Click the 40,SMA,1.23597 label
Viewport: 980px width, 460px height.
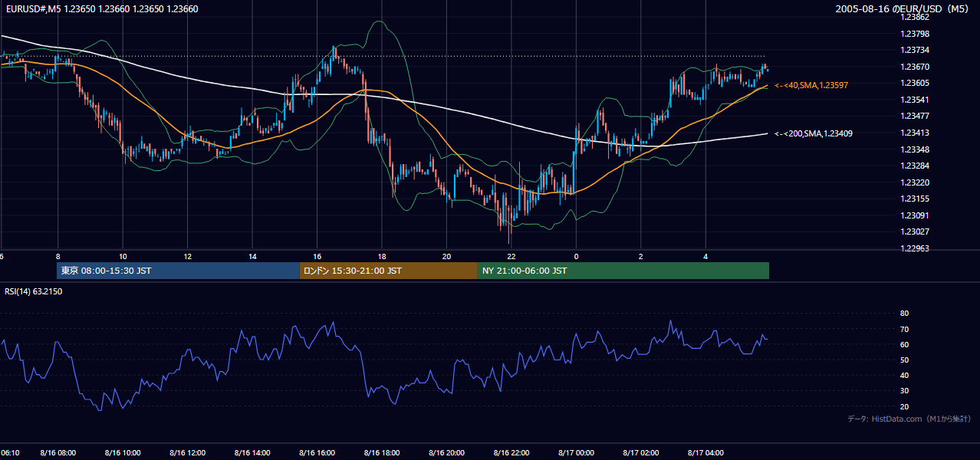click(811, 85)
